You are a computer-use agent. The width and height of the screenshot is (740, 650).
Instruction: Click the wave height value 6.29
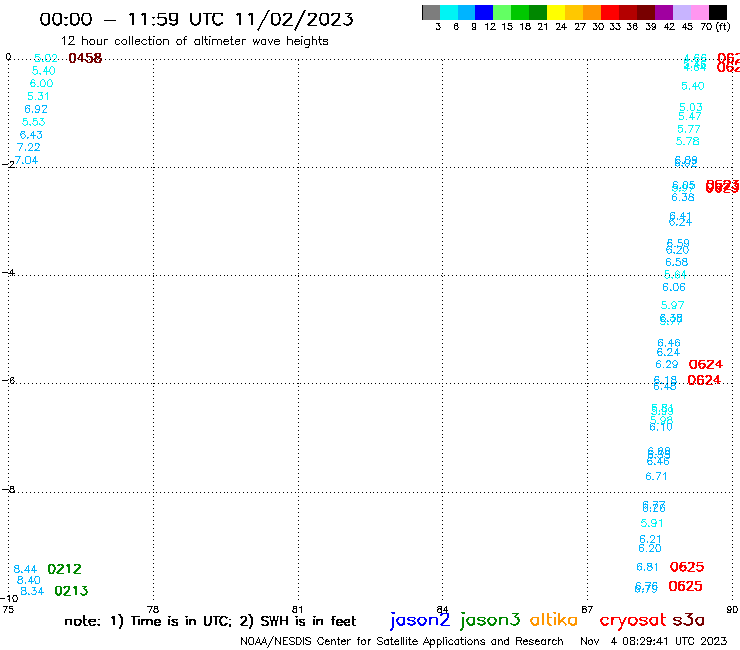tap(667, 364)
